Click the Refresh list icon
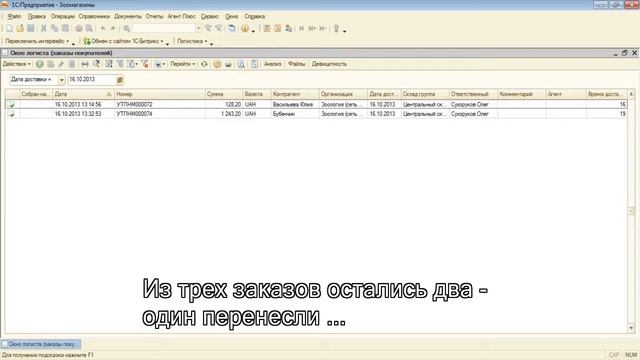The image size is (640, 360). (x=204, y=64)
